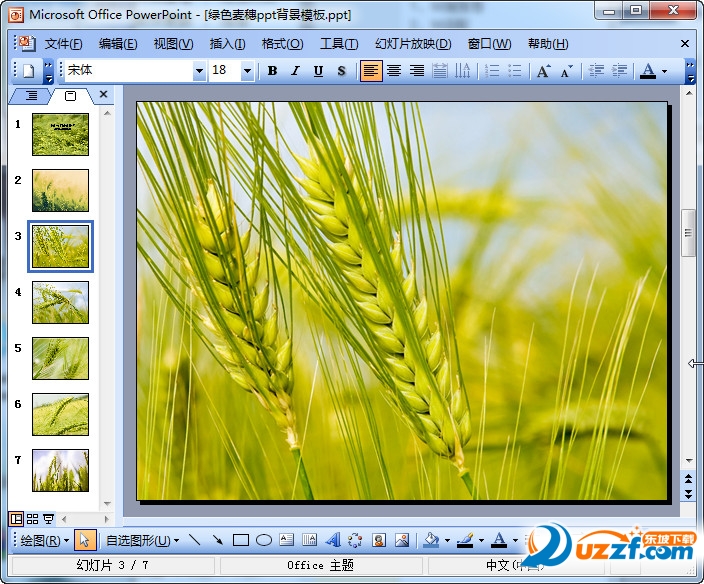Expand the font name dropdown
This screenshot has width=704, height=584.
(199, 71)
